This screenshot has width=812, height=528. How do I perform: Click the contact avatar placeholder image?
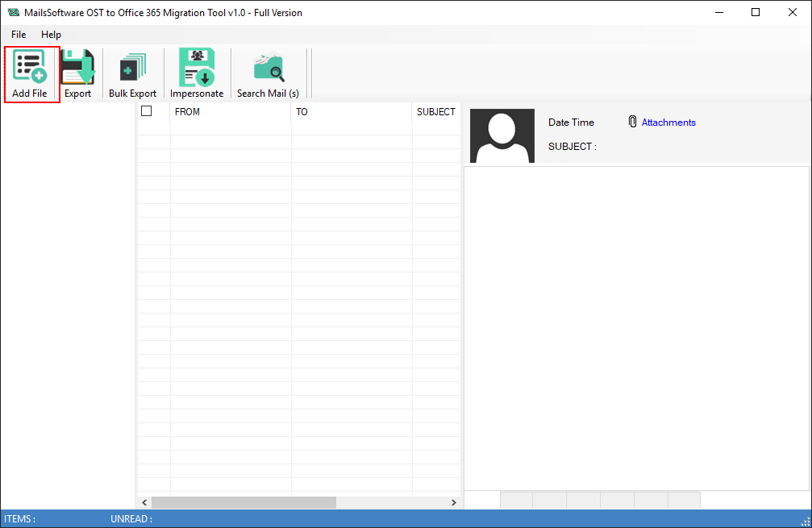pyautogui.click(x=502, y=135)
